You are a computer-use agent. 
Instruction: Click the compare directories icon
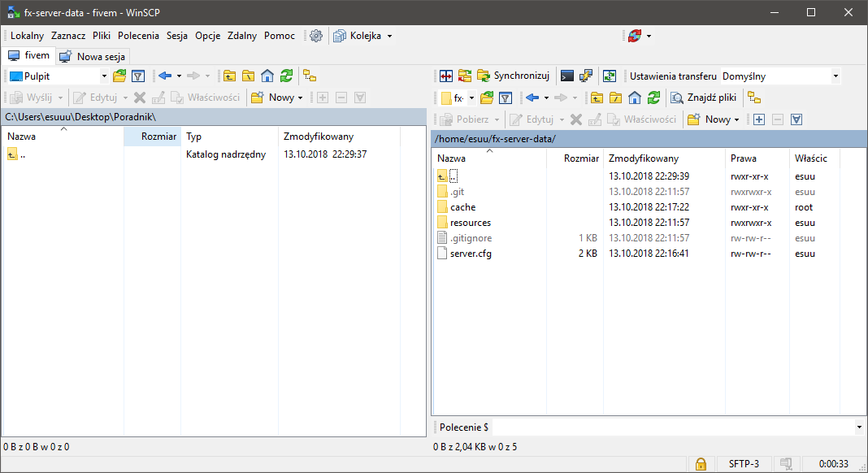point(446,76)
